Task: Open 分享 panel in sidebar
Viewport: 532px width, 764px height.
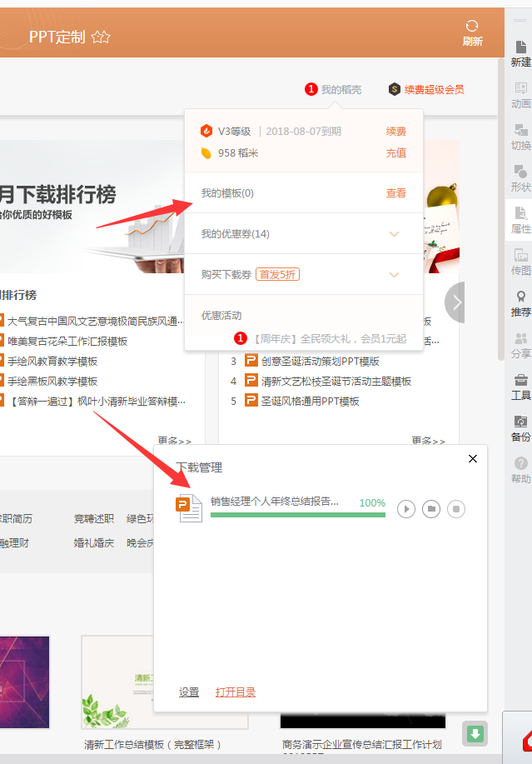Action: click(520, 345)
